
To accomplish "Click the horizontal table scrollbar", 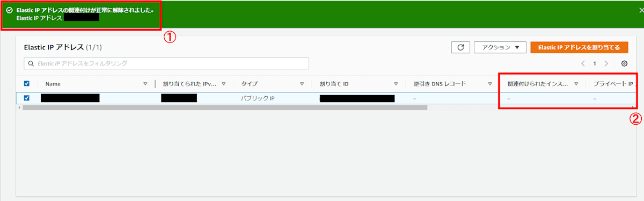I will [225, 107].
